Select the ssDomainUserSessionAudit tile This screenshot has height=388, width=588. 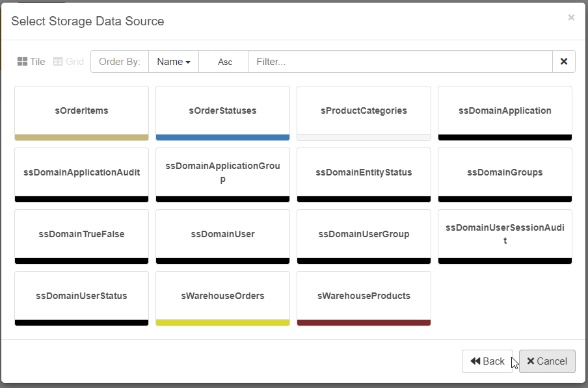tap(505, 235)
